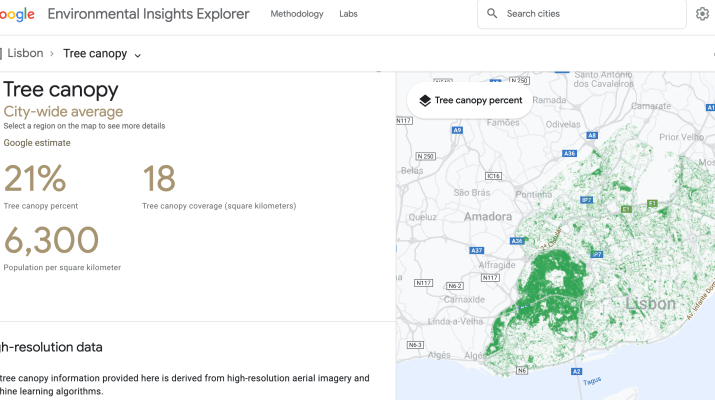The image size is (715, 400).
Task: Click the Amadora label on map
Action: coord(488,216)
